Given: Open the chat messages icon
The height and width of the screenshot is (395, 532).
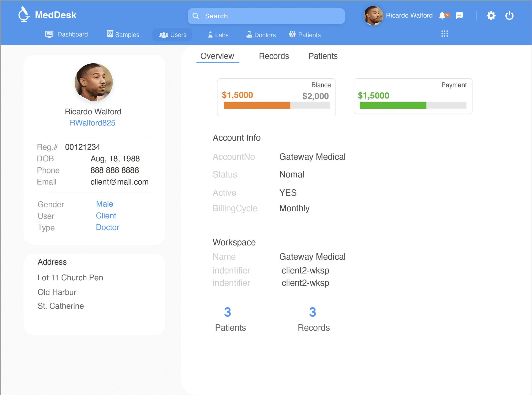Looking at the screenshot, I should click(x=459, y=16).
